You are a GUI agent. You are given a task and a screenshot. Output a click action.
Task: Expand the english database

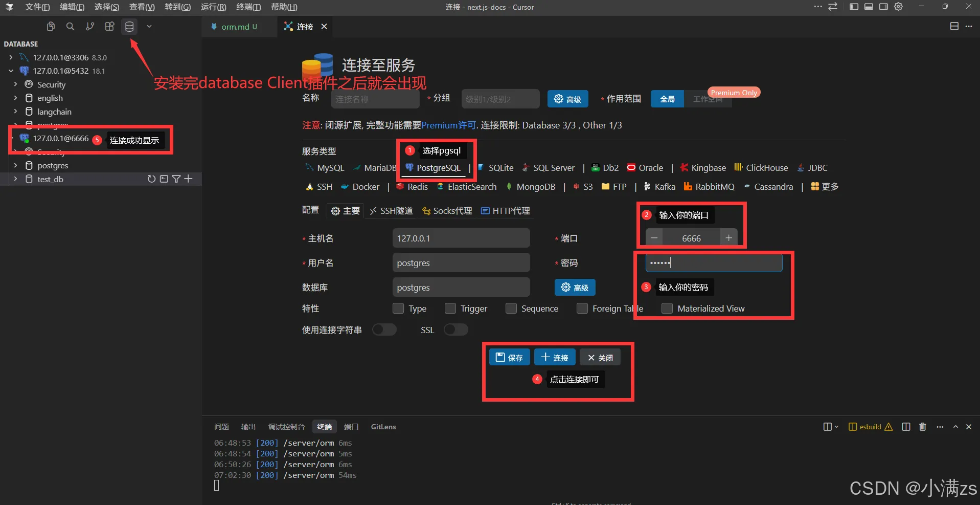tap(15, 98)
